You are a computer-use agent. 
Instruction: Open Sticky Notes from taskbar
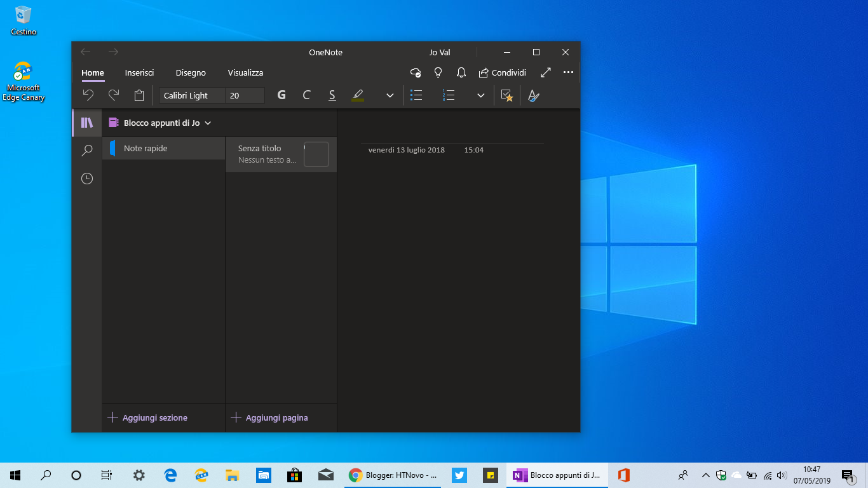(491, 475)
